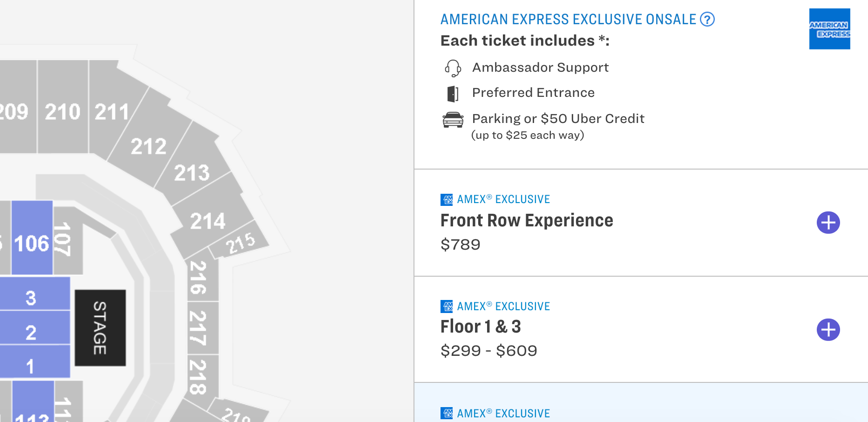Expand the Front Row Experience option
This screenshot has height=422, width=868.
pos(828,223)
